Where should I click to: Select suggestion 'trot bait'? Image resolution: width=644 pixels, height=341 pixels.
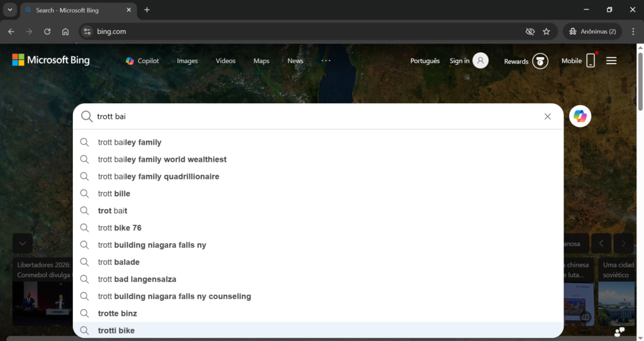click(x=318, y=211)
